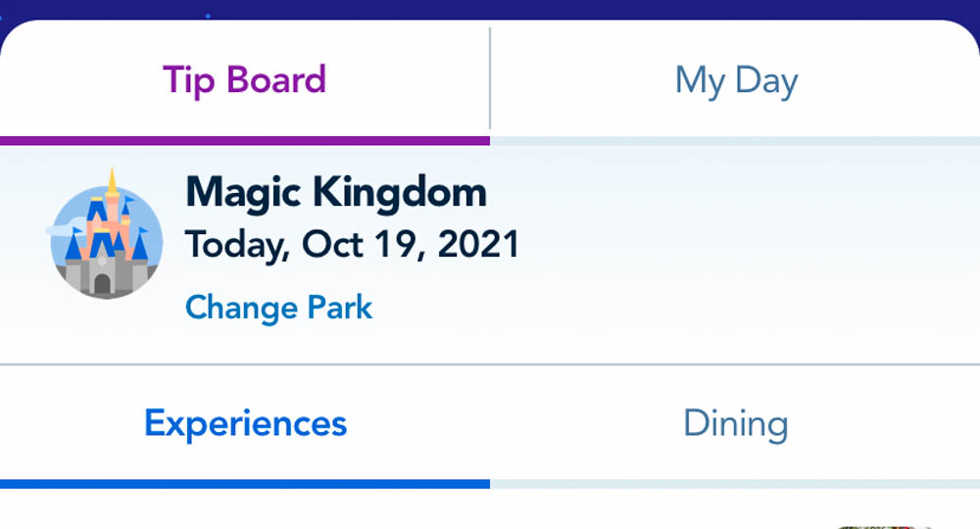Click the divider between Tip Board and My Day
The image size is (980, 529).
click(x=490, y=80)
